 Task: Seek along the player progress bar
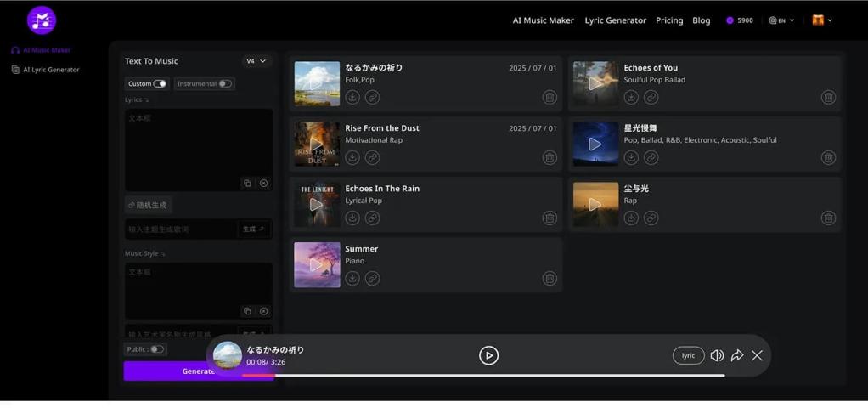click(484, 375)
